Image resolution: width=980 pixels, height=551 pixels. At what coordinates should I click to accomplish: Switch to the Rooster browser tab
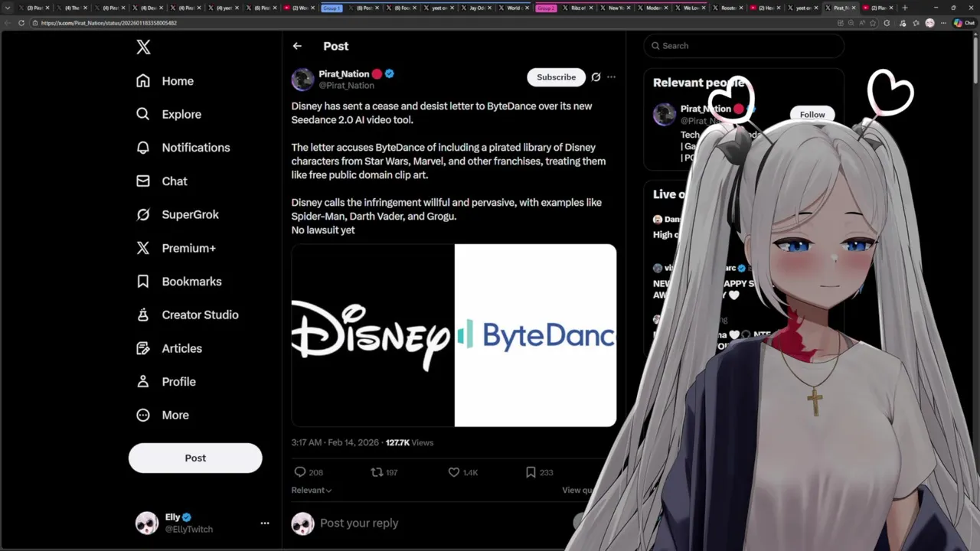pyautogui.click(x=729, y=8)
